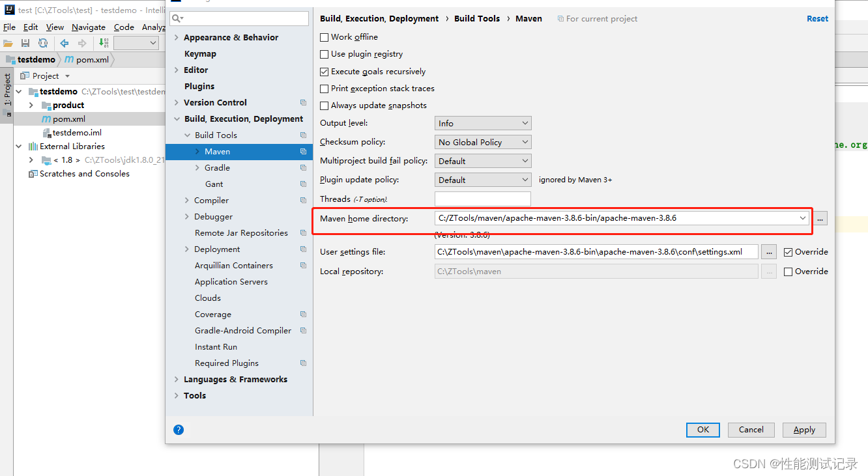This screenshot has width=868, height=476.
Task: Click the OK button
Action: click(703, 430)
